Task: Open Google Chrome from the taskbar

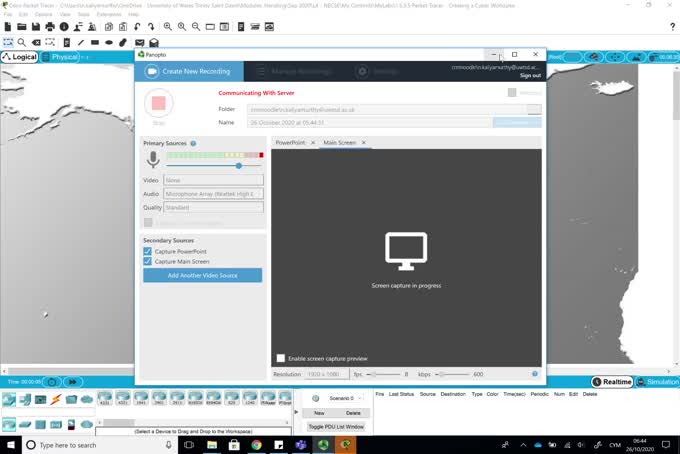Action: click(256, 444)
